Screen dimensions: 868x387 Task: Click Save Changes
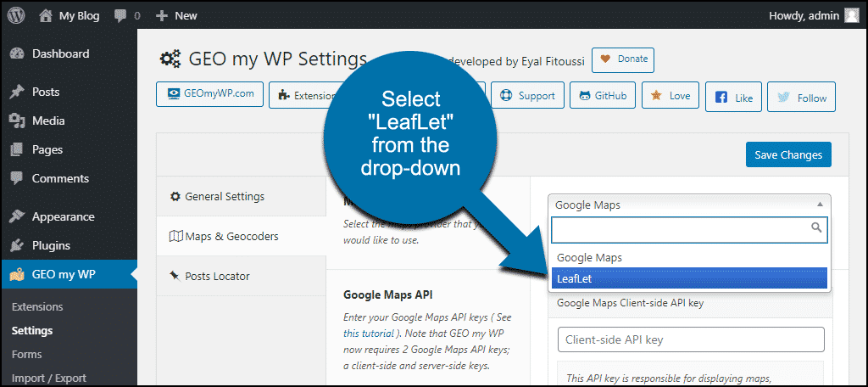(788, 154)
